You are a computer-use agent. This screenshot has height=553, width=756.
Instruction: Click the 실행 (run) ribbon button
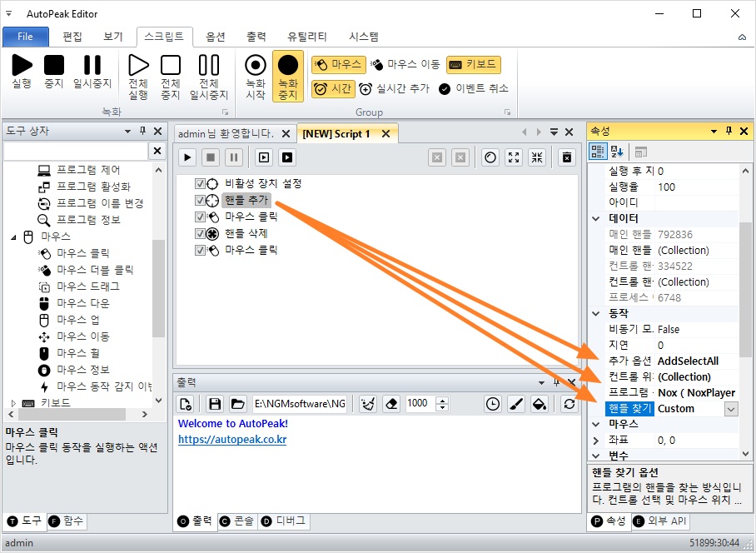pos(22,72)
